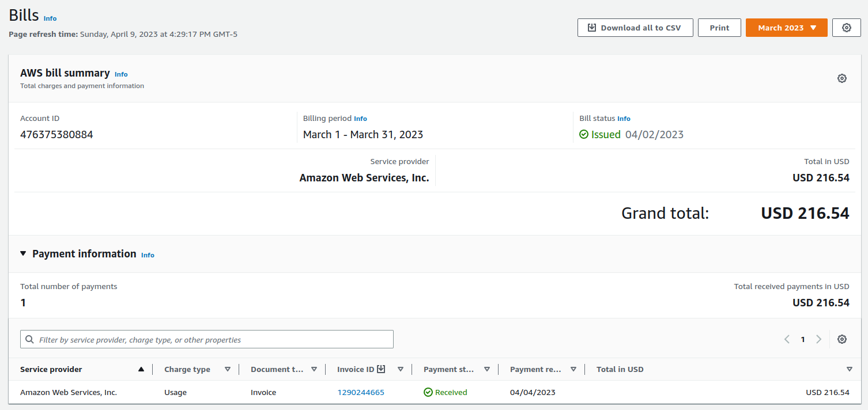Open Info link next to Bills title
The width and height of the screenshot is (868, 410).
pyautogui.click(x=50, y=18)
